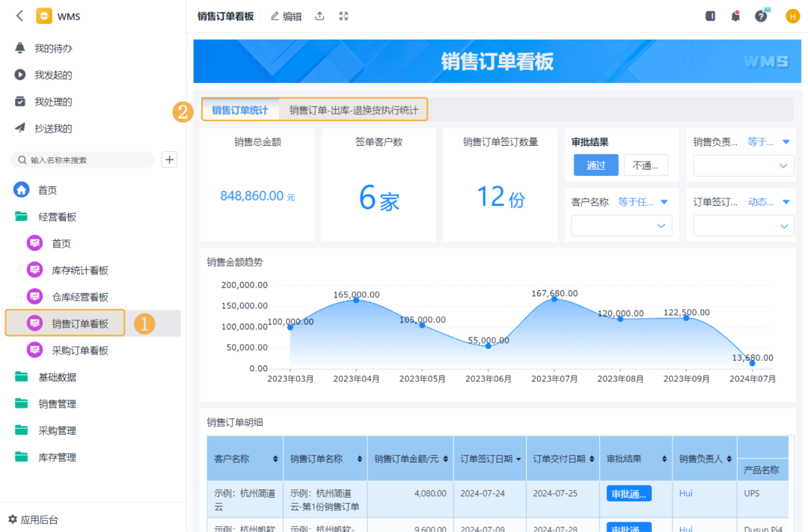808x532 pixels.
Task: Click the blue home icon 首页
Action: 21,190
